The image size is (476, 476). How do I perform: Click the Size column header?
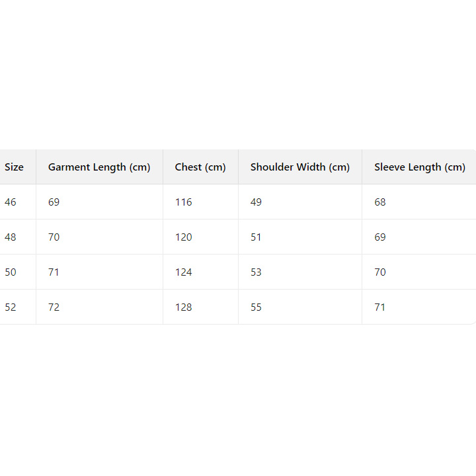click(14, 167)
